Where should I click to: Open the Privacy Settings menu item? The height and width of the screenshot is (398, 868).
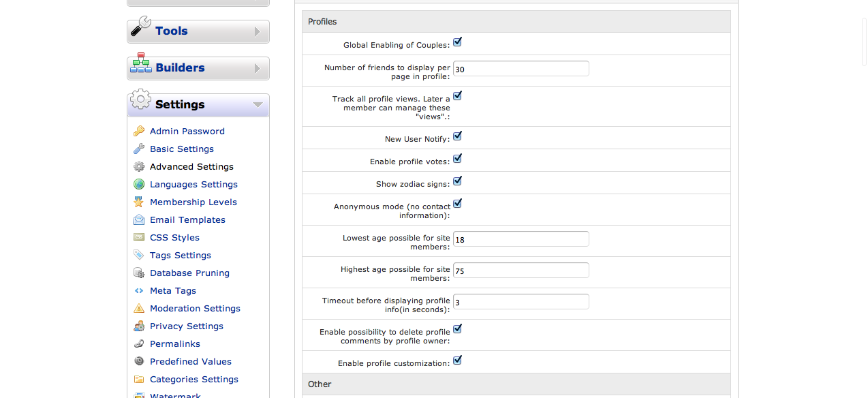[x=187, y=326]
